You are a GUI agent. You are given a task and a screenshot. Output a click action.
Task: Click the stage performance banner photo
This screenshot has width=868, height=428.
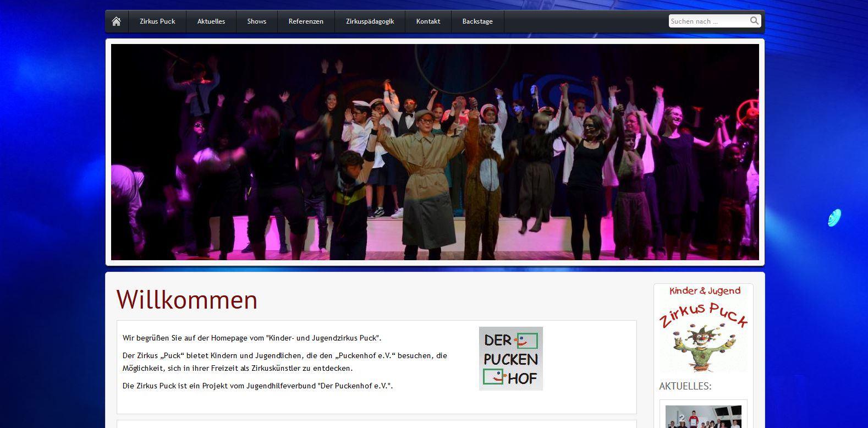point(435,152)
